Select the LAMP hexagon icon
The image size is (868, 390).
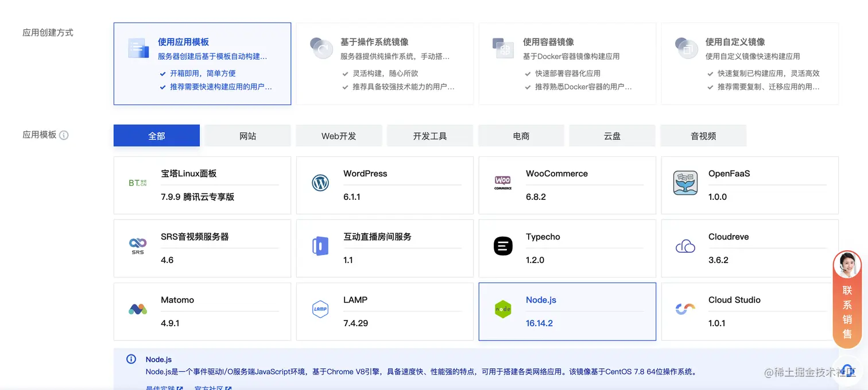tap(320, 309)
